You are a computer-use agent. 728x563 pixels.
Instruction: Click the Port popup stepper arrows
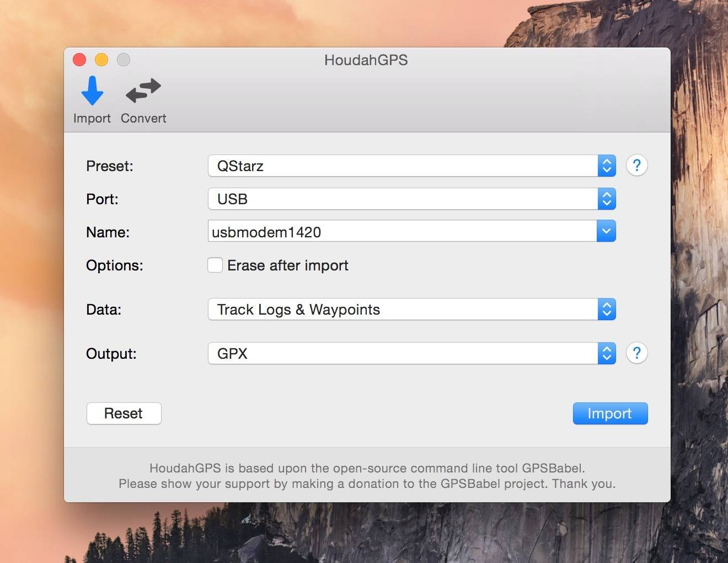(607, 199)
